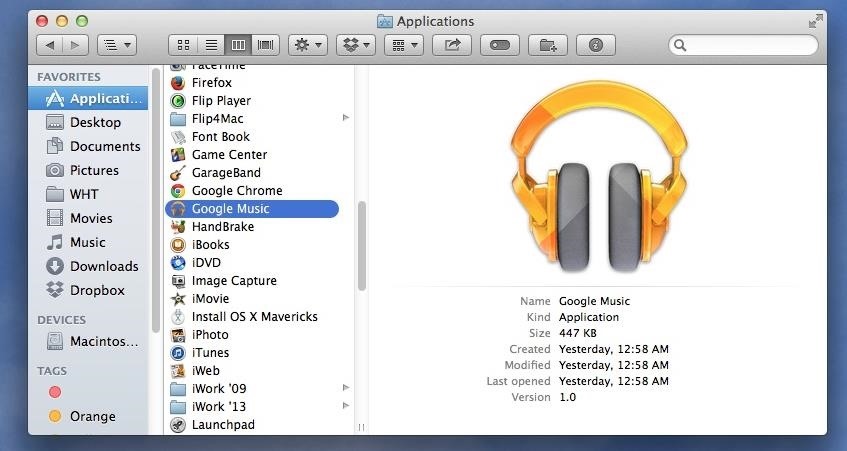Select the Google Music list row

252,209
